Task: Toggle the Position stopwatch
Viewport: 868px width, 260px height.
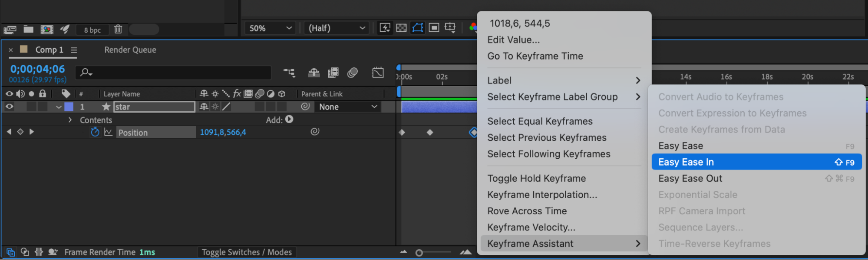Action: click(95, 132)
